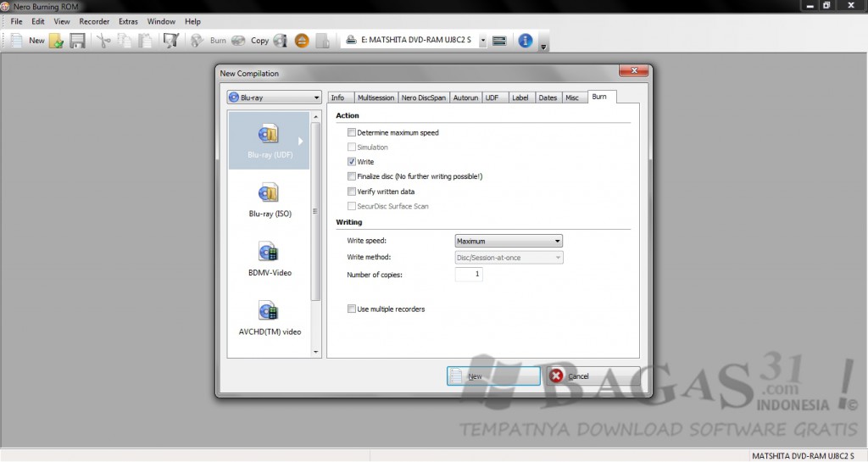Click status bar MATSHITA DVD-RAM UJ8C2 S text
The image size is (868, 462).
point(804,456)
